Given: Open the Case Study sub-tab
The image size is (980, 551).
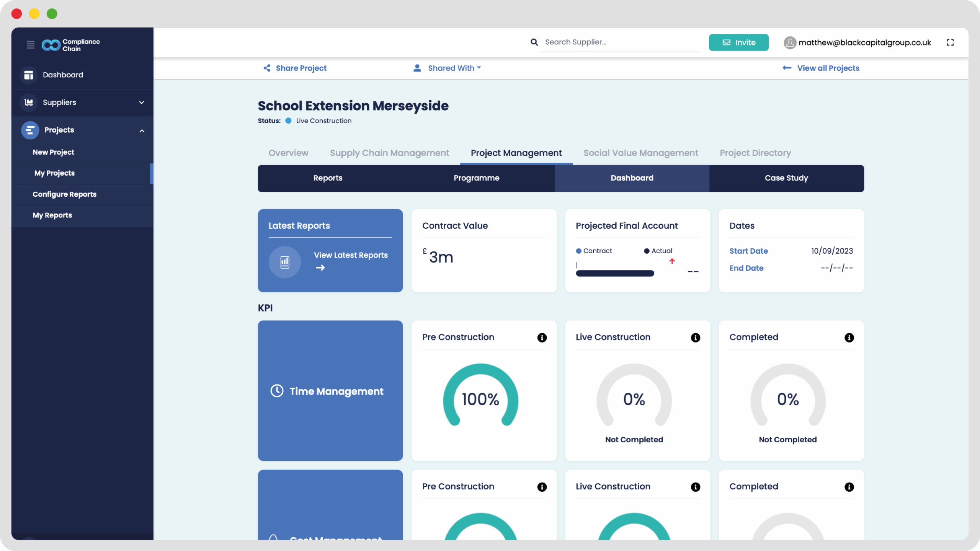Looking at the screenshot, I should coord(786,178).
